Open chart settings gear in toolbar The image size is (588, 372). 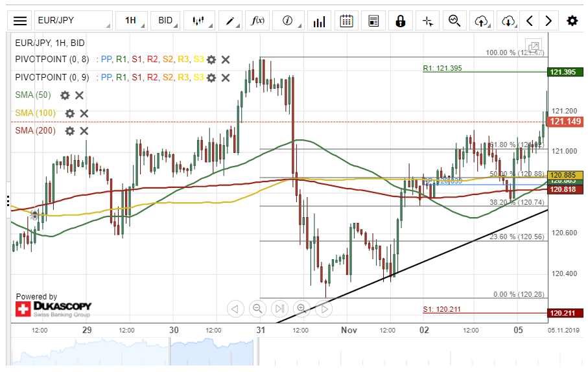572,21
